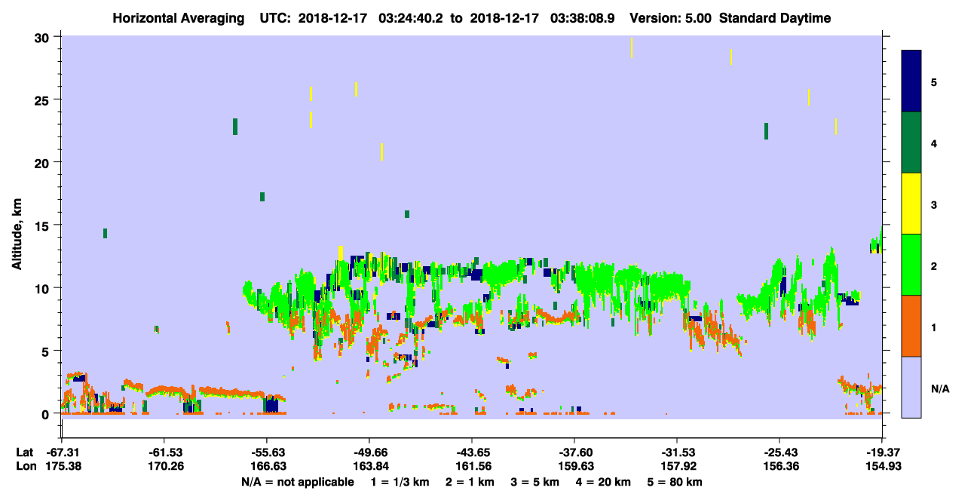This screenshot has width=980, height=503.
Task: Click the latitude value -19.37
Action: 882,452
